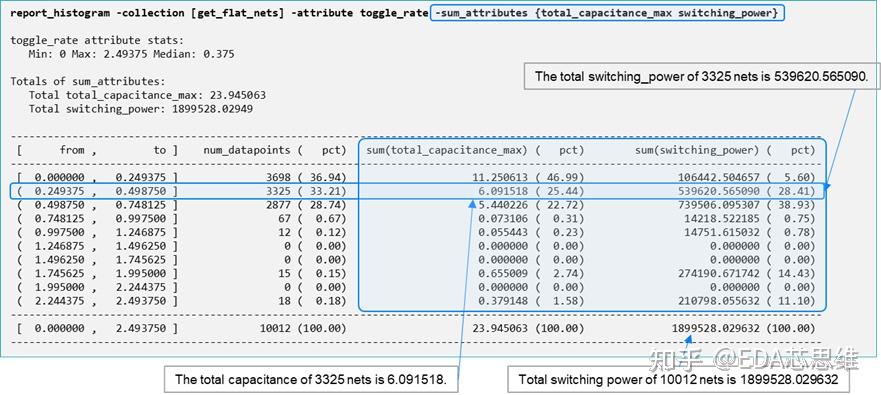
Task: Select the 'toggle_rate attribute stats:' line
Action: [97, 40]
